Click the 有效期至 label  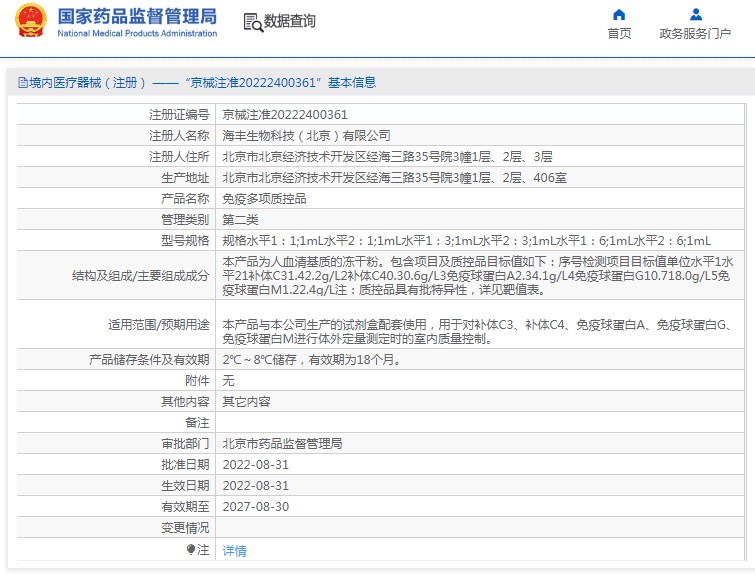(x=185, y=507)
